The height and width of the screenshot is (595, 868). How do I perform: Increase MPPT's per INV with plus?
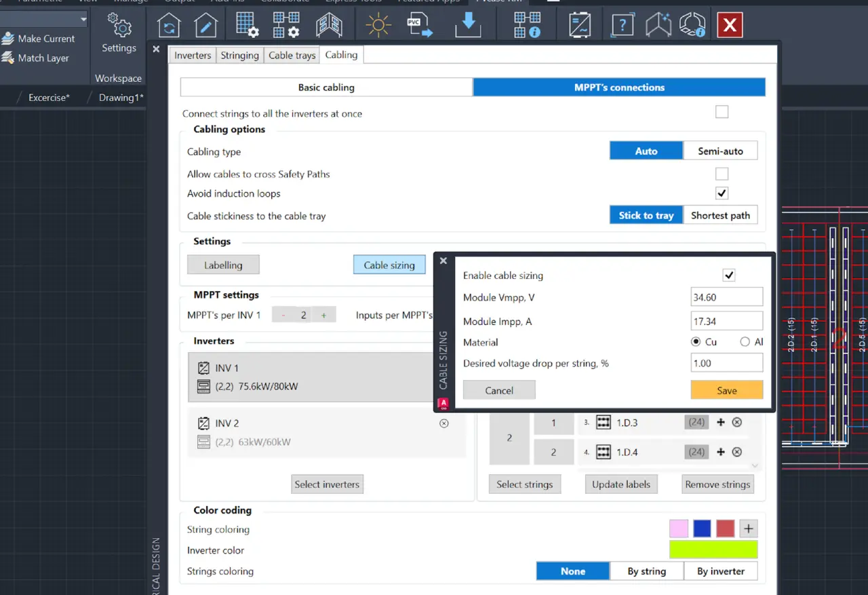pyautogui.click(x=324, y=315)
